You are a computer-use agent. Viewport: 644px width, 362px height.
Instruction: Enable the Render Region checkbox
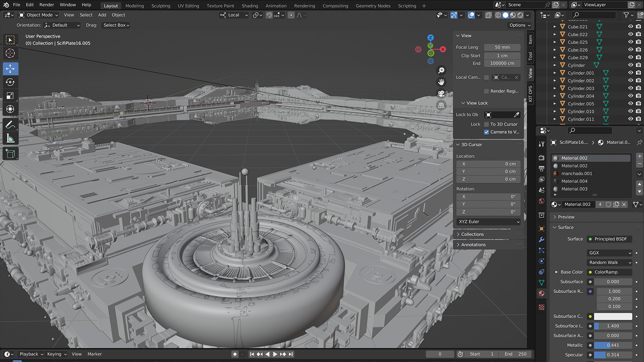tap(486, 91)
